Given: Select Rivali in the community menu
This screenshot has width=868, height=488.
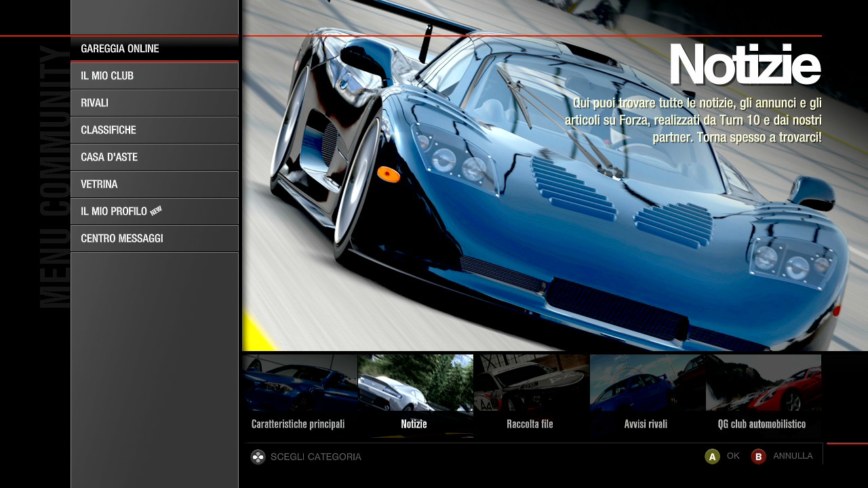Looking at the screenshot, I should [x=155, y=103].
